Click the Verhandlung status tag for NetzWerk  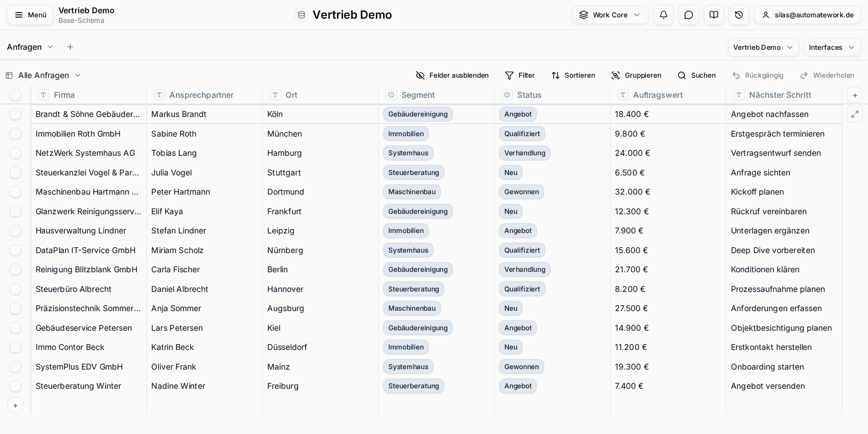coord(524,153)
